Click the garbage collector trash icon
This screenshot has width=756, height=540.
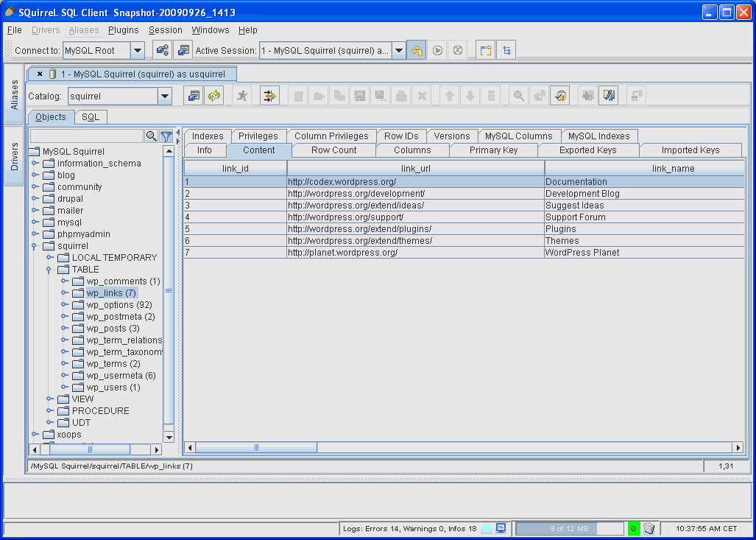pos(649,528)
